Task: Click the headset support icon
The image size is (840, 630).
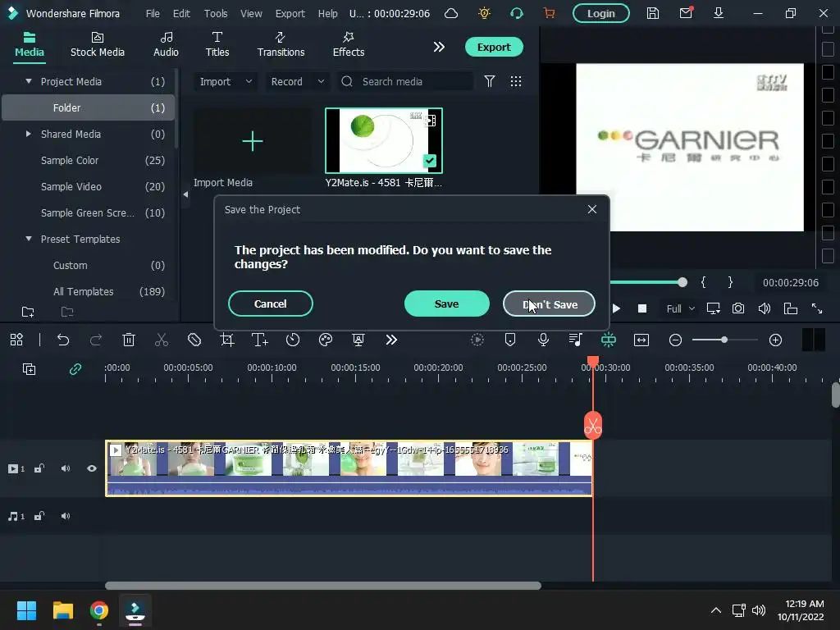Action: [x=517, y=13]
